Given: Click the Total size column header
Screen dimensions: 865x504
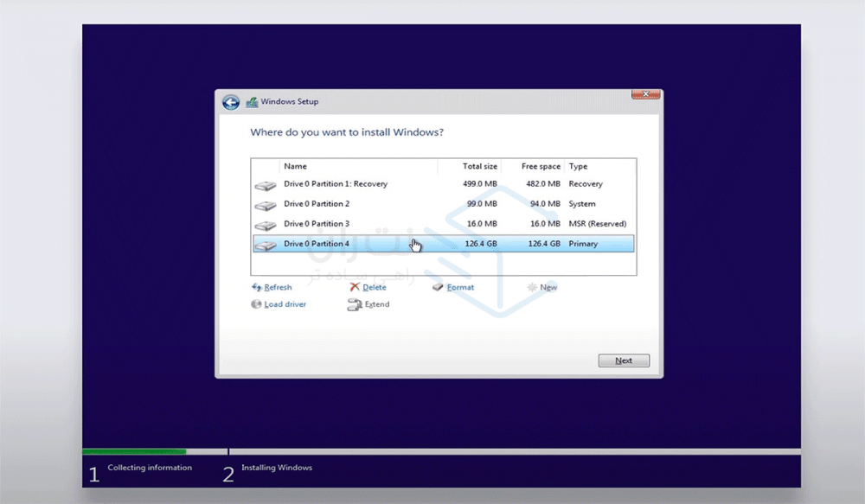Looking at the screenshot, I should pyautogui.click(x=479, y=166).
